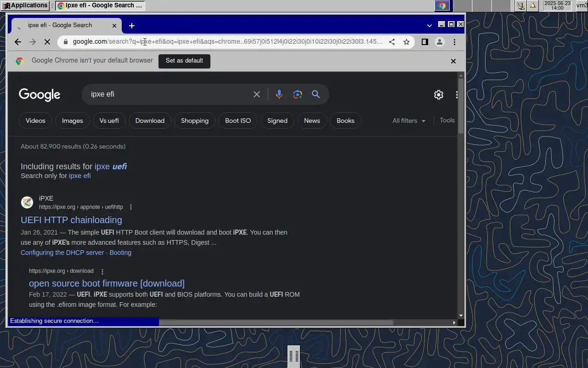Filter results by Videos
Viewport: 588px width, 368px height.
(x=35, y=121)
